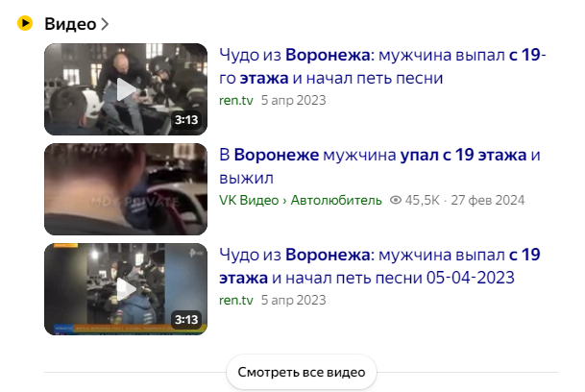
Task: Click the 27 фев 2024 date text
Action: pyautogui.click(x=488, y=201)
